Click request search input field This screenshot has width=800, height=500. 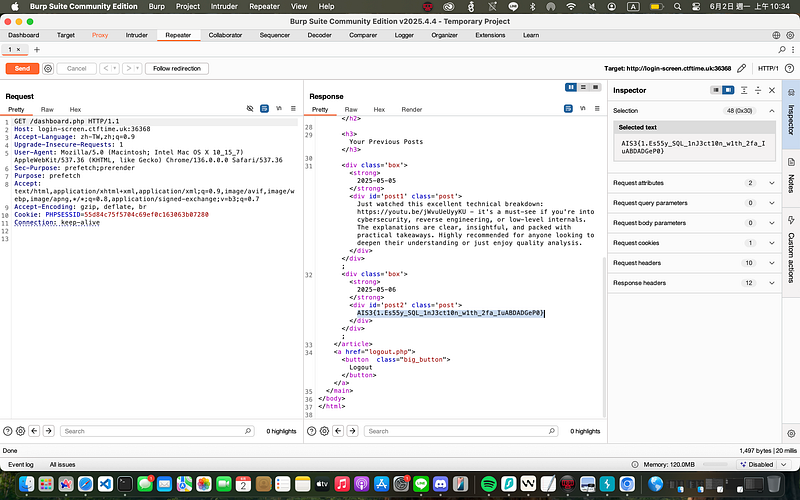coord(157,431)
